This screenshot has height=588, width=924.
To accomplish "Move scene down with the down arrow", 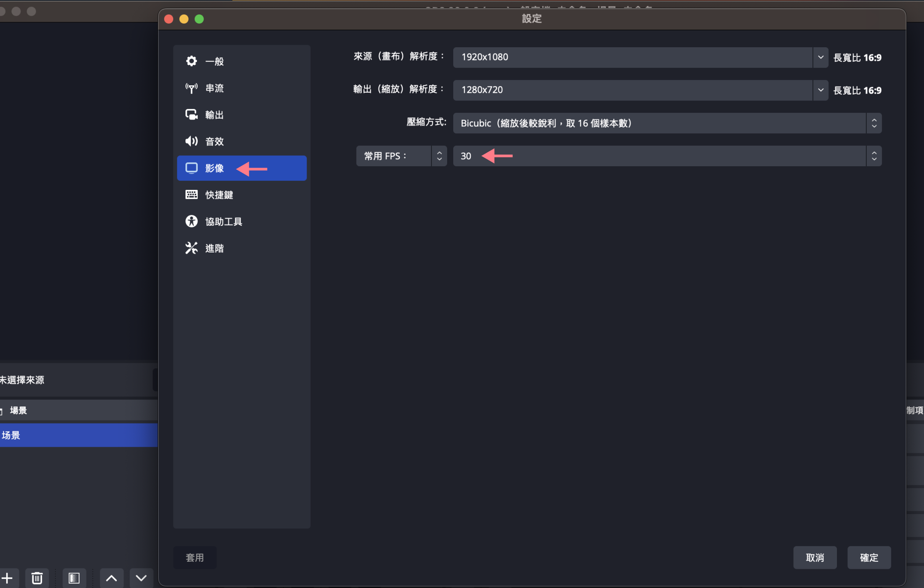I will (x=141, y=578).
